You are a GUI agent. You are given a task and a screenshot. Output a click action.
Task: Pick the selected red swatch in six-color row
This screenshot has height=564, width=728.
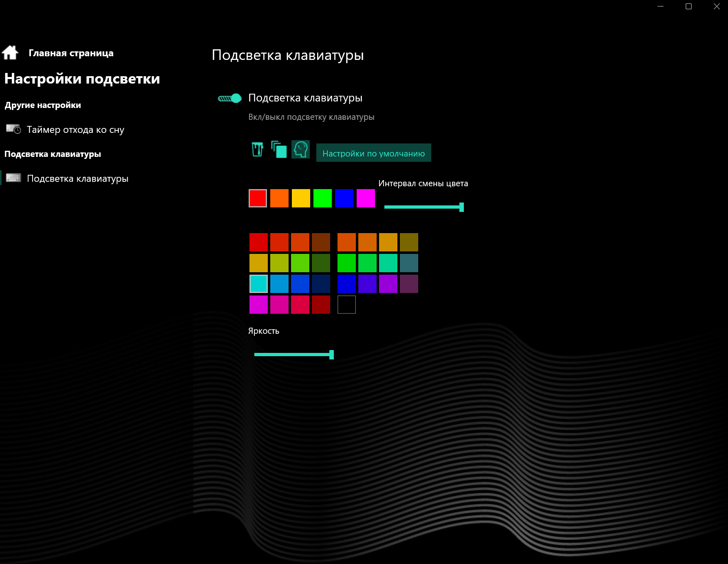coord(258,198)
